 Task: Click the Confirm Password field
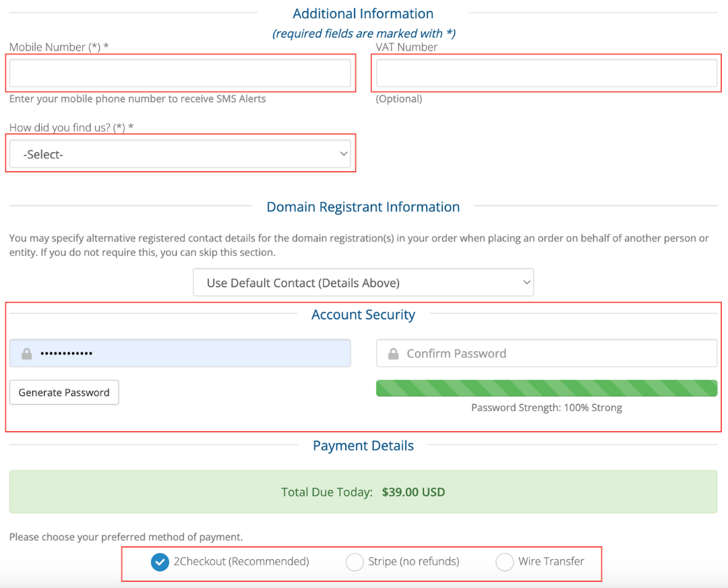(547, 353)
